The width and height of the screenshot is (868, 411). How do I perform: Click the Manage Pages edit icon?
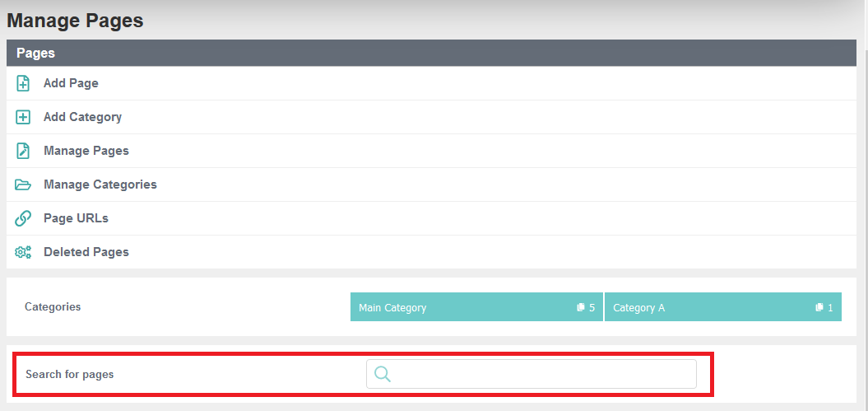click(23, 152)
